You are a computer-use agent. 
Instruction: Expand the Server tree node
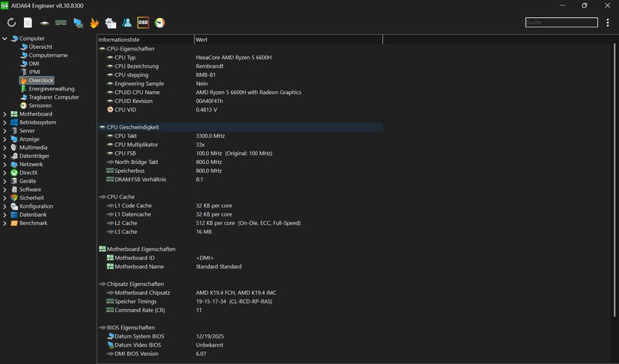click(x=5, y=131)
